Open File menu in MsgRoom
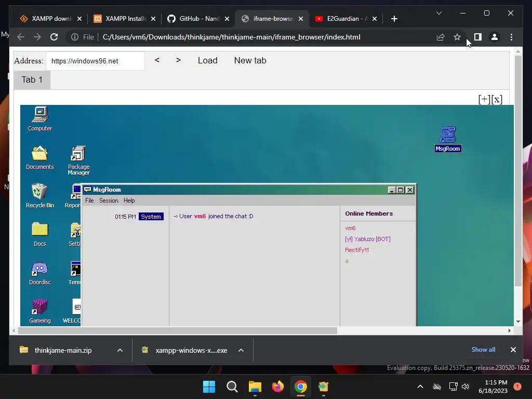532x399 pixels. pos(89,201)
